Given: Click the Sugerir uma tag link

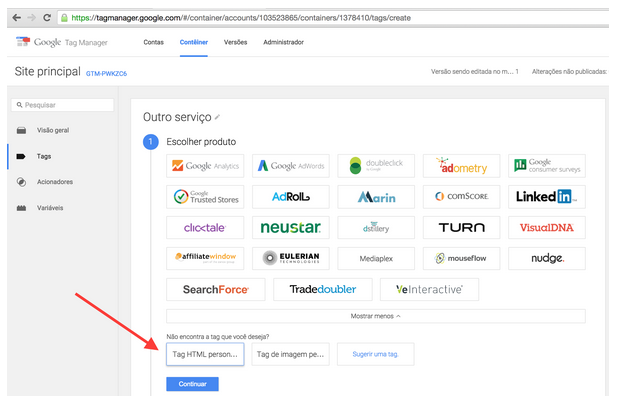Looking at the screenshot, I should (375, 354).
